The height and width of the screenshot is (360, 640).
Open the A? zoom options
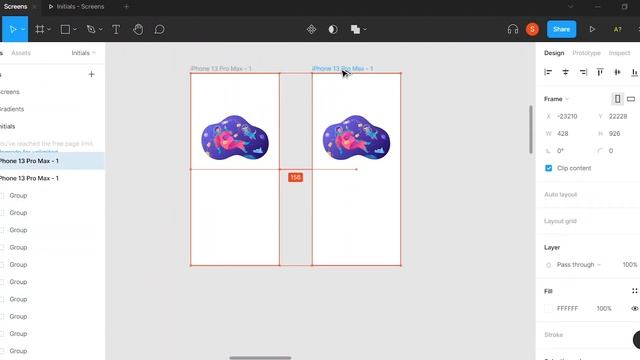click(617, 29)
